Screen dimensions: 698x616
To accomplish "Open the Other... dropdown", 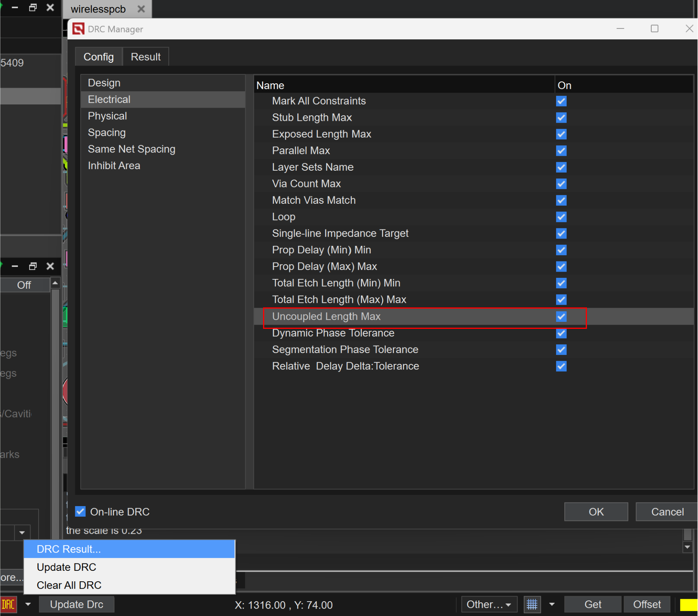I will click(489, 605).
